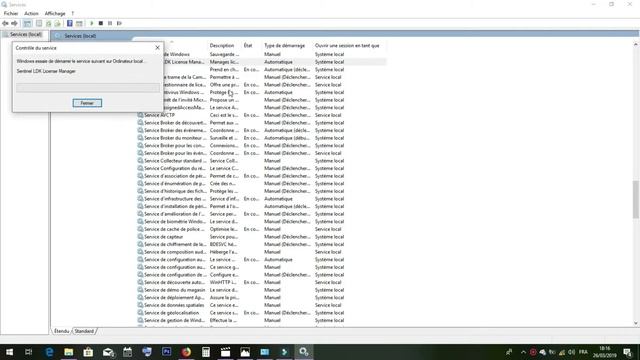
Task: Select Service de cache de police row
Action: pos(261,229)
